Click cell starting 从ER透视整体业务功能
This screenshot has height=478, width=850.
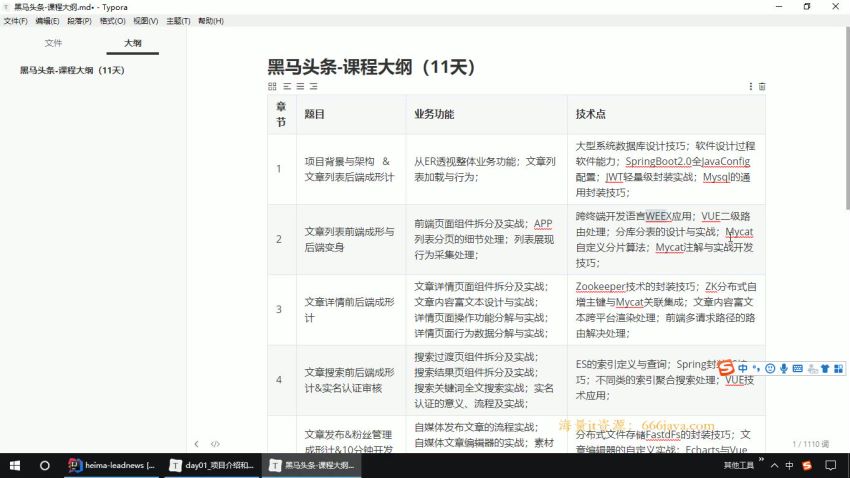click(x=486, y=169)
